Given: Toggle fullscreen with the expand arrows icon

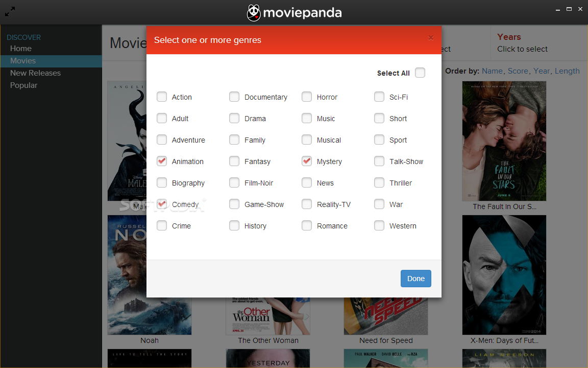Looking at the screenshot, I should (10, 12).
